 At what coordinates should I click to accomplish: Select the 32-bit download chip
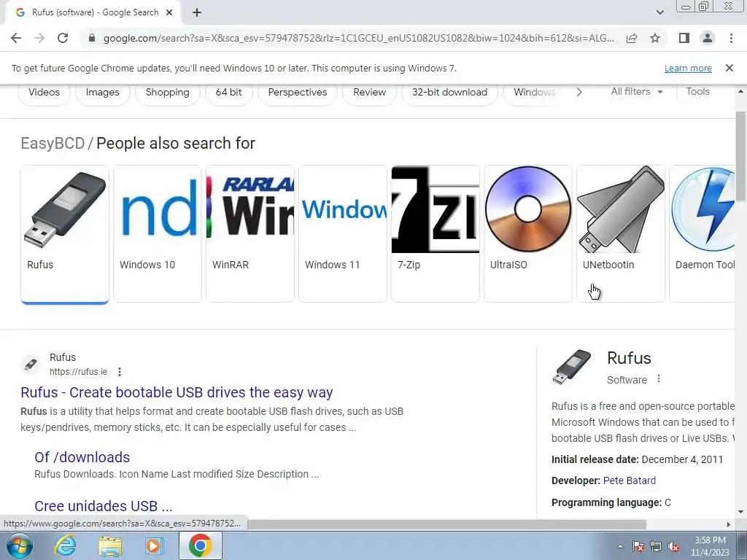(x=449, y=93)
